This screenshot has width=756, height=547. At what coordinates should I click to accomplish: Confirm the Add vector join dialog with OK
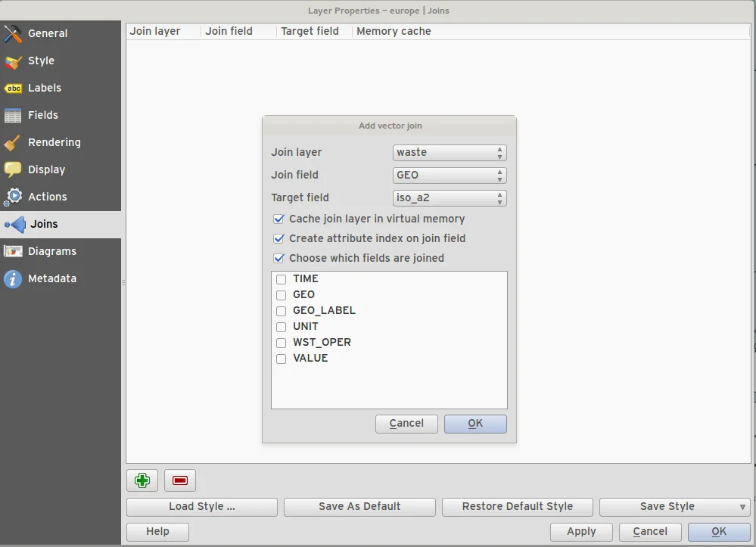475,424
